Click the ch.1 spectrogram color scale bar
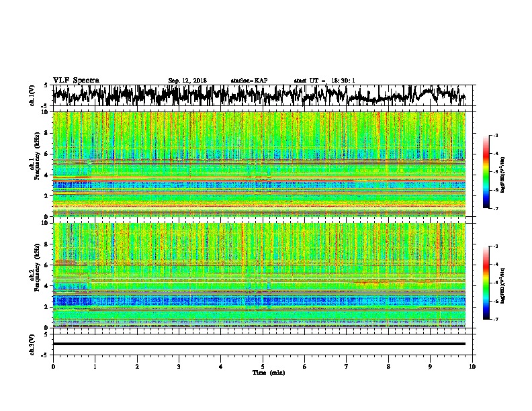The height and width of the screenshot is (411, 532). (486, 172)
